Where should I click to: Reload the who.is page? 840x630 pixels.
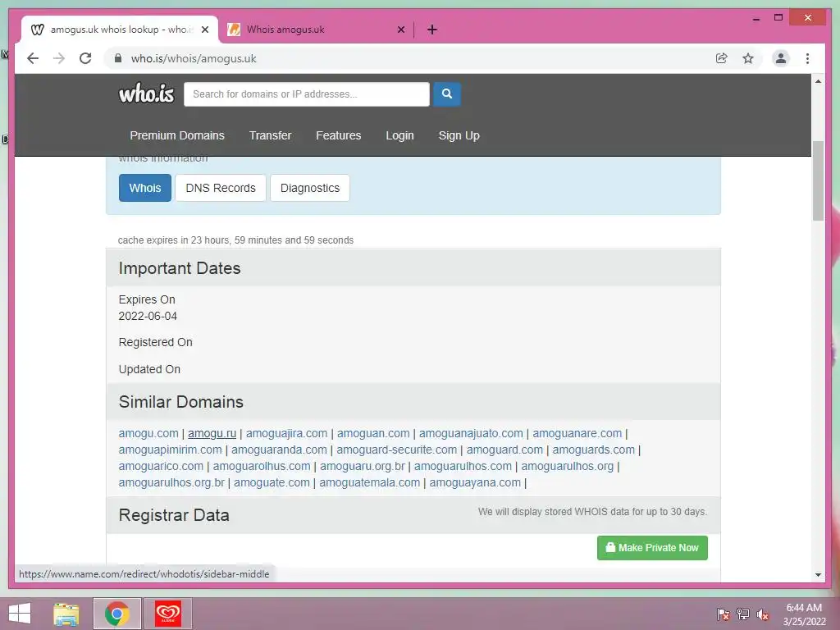pyautogui.click(x=85, y=58)
